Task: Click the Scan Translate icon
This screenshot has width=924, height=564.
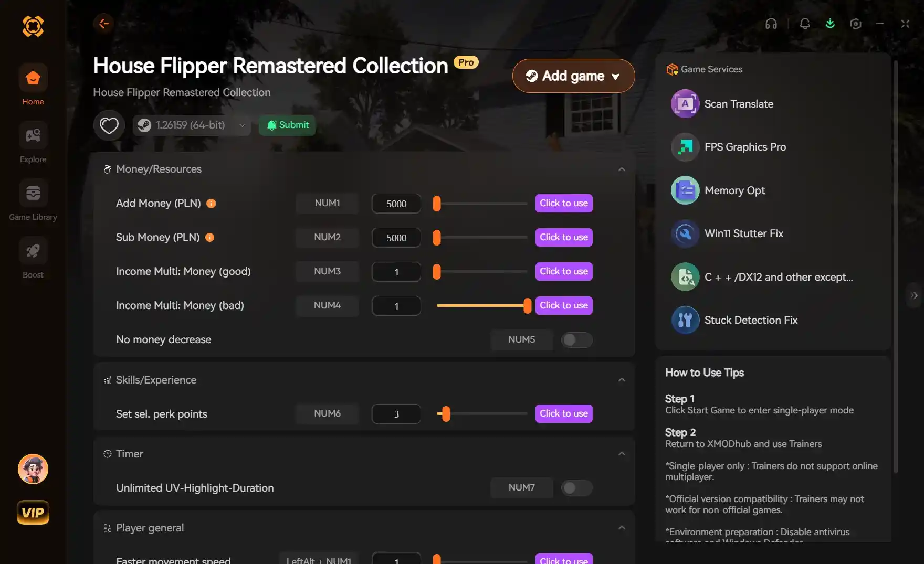Action: point(685,103)
